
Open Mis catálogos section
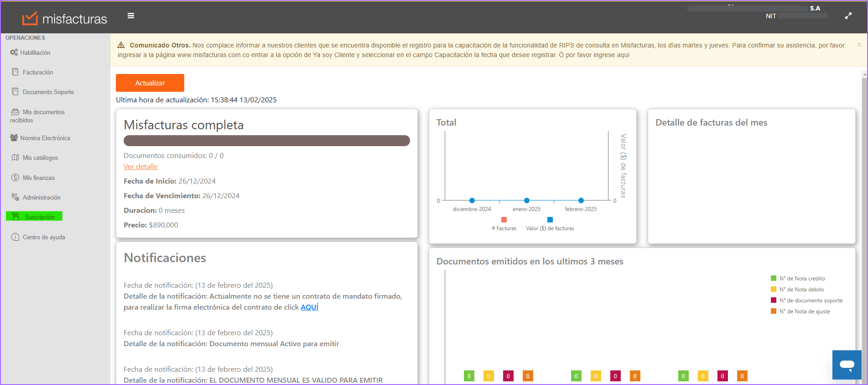pyautogui.click(x=41, y=158)
